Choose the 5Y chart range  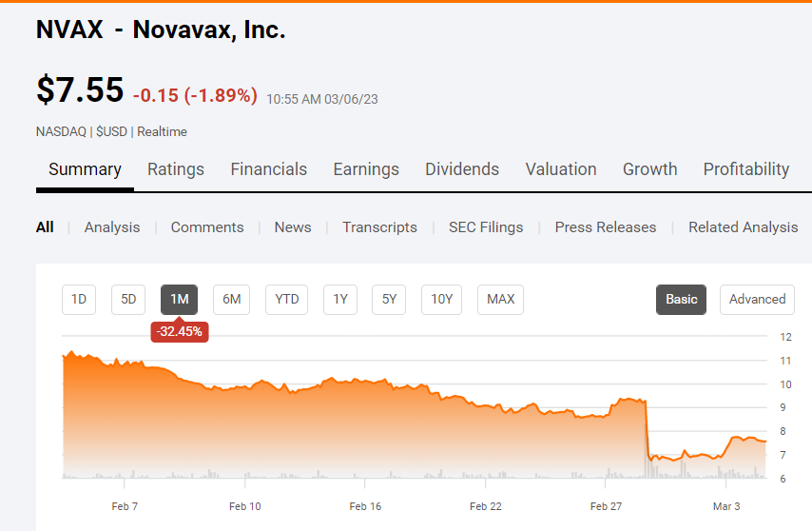pos(389,299)
